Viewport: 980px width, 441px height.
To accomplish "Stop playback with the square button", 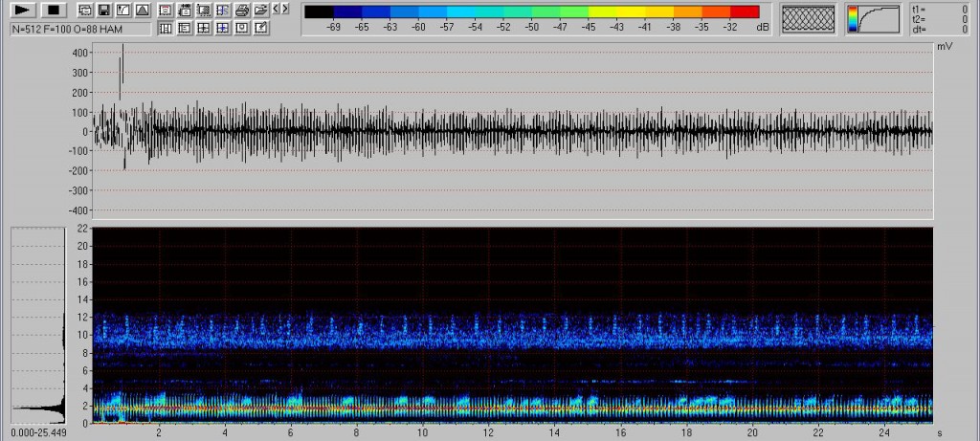I will (x=54, y=10).
